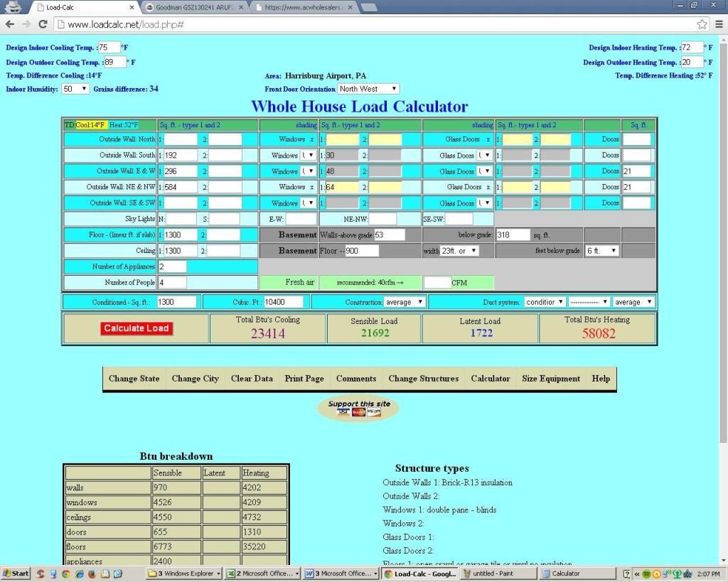Open the Chrome hamburger menu
The image size is (728, 582).
719,24
